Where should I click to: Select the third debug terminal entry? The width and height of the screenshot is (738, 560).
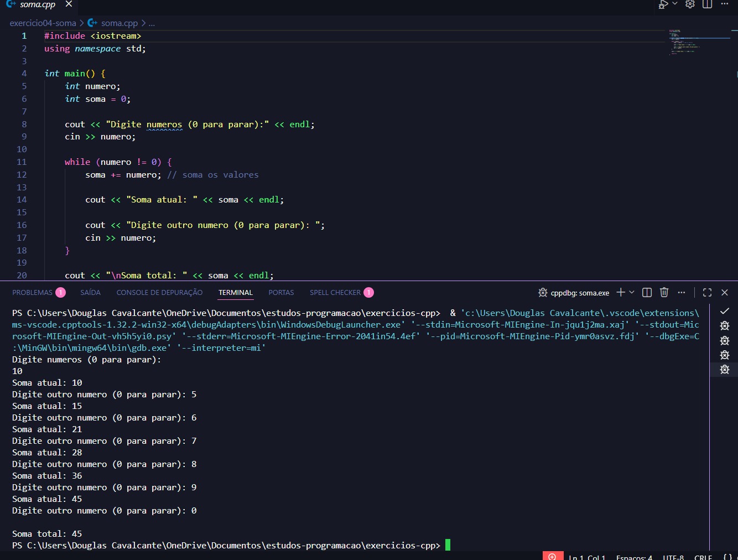click(725, 355)
